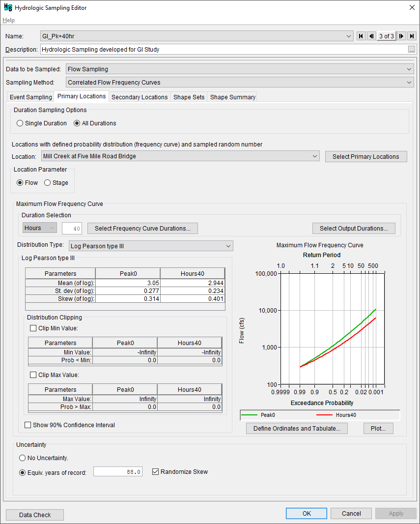Click the HEC application icon in title bar

[8, 8]
